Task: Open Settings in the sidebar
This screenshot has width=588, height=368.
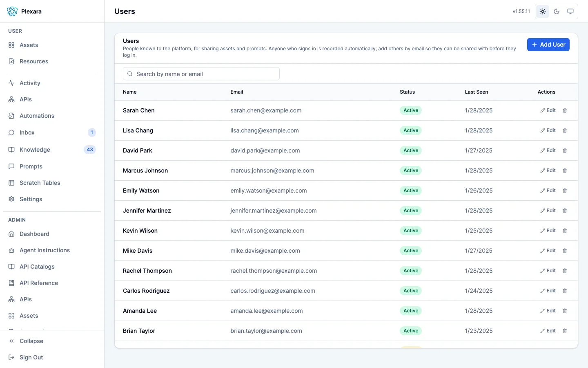Action: (52, 199)
